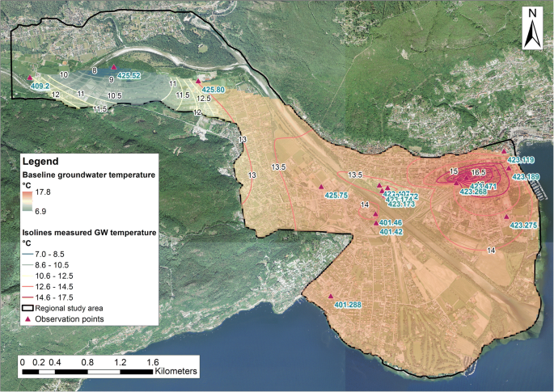Click the 'Observation points' legend label
Image resolution: width=554 pixels, height=392 pixels.
point(70,319)
